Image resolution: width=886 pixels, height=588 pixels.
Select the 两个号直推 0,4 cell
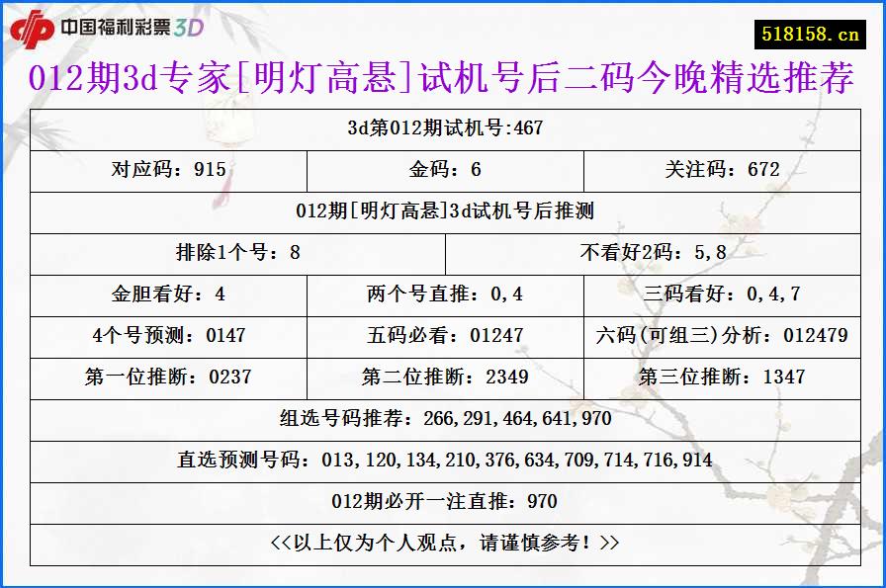click(444, 294)
